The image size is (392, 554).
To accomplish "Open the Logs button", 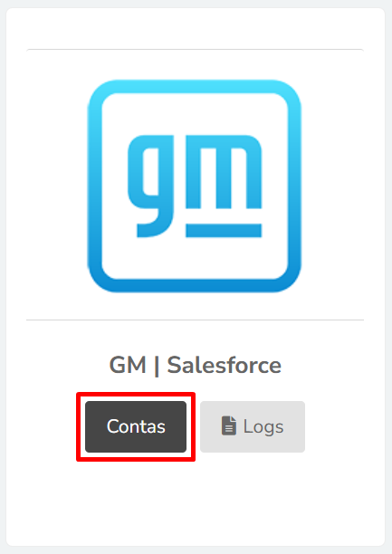I will coord(253,426).
